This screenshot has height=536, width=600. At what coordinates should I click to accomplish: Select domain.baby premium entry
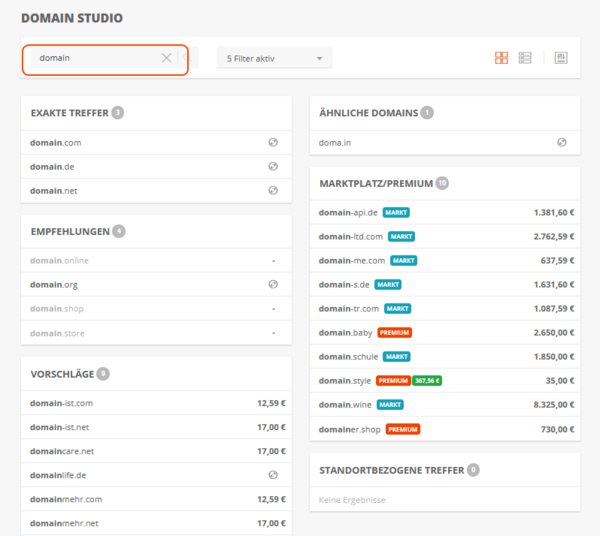click(x=445, y=333)
